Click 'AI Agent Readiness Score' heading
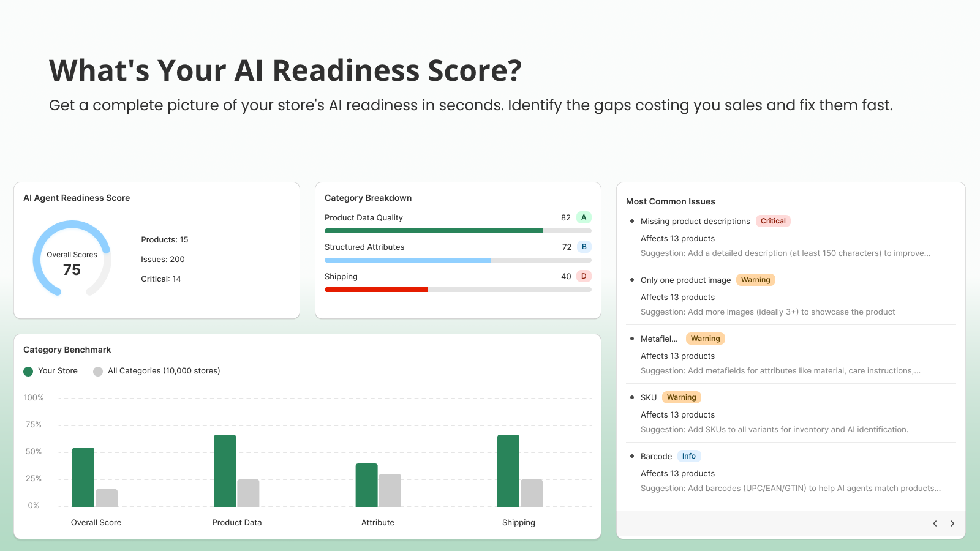Image resolution: width=980 pixels, height=551 pixels. (77, 198)
